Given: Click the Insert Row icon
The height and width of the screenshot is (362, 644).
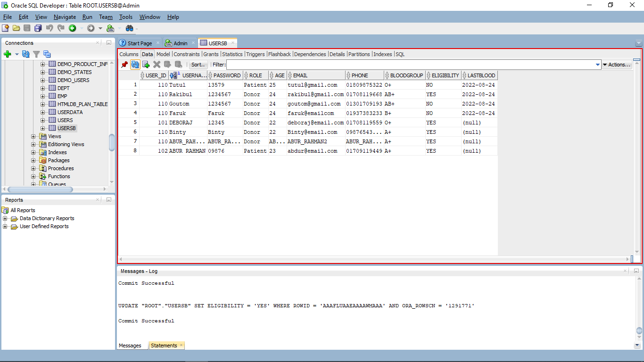Looking at the screenshot, I should (x=146, y=65).
